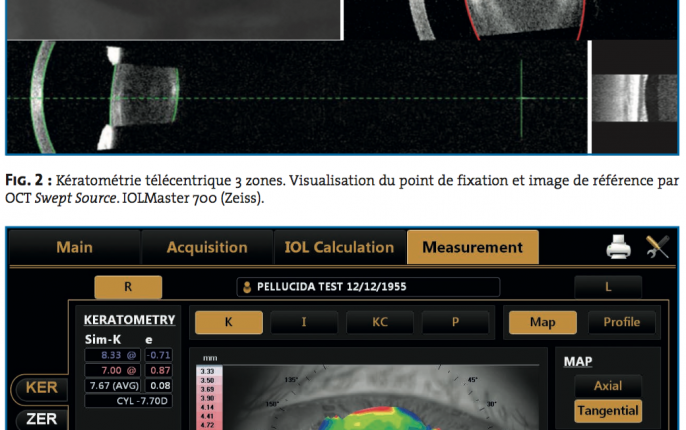Click the Sim-K value 7.00

point(112,371)
